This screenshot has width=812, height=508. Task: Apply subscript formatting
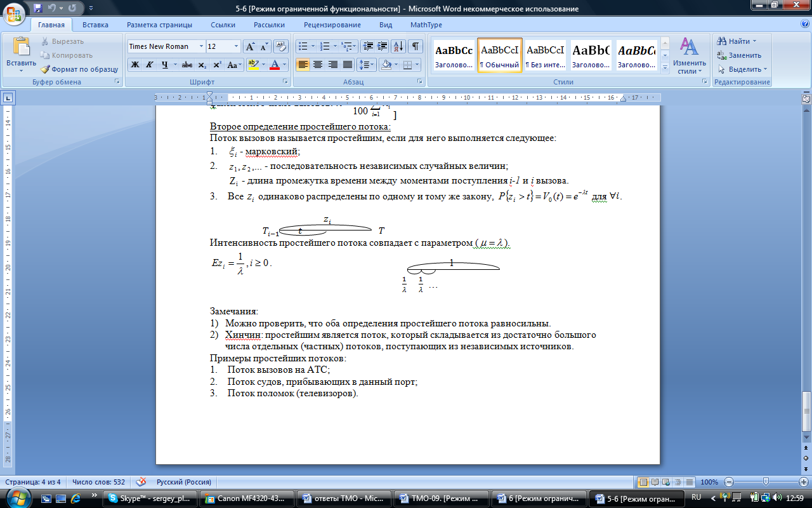click(202, 65)
